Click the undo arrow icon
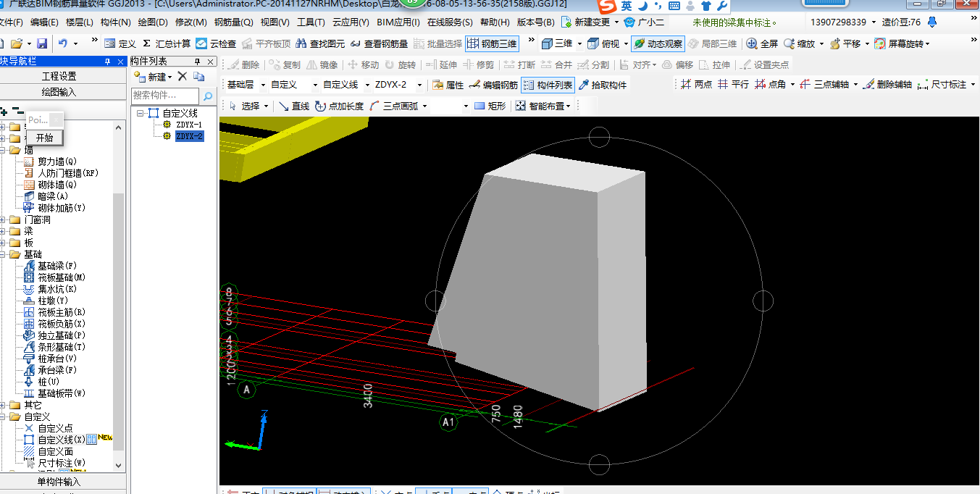980x494 pixels. pyautogui.click(x=63, y=43)
